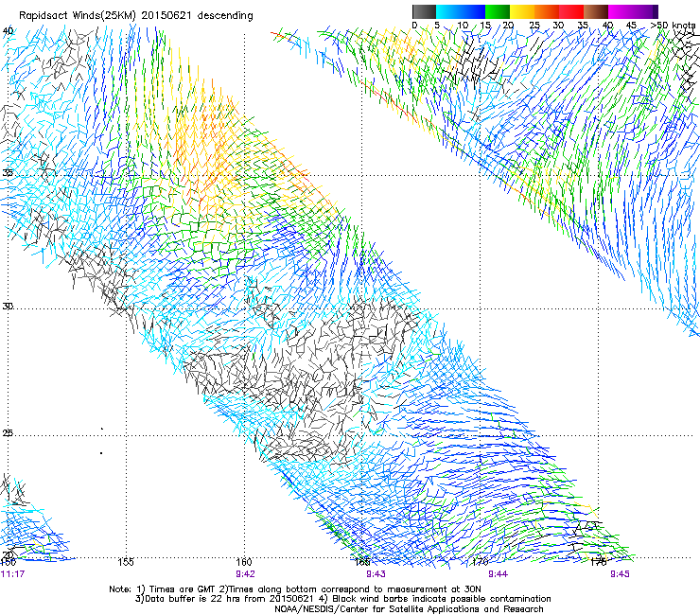
Task: Click the '15' label under the color legend
Action: point(485,26)
